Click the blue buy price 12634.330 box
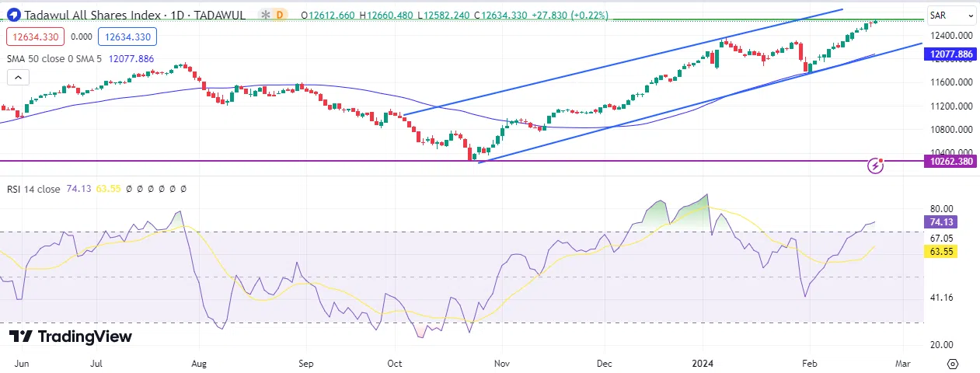Image resolution: width=980 pixels, height=373 pixels. coord(127,36)
